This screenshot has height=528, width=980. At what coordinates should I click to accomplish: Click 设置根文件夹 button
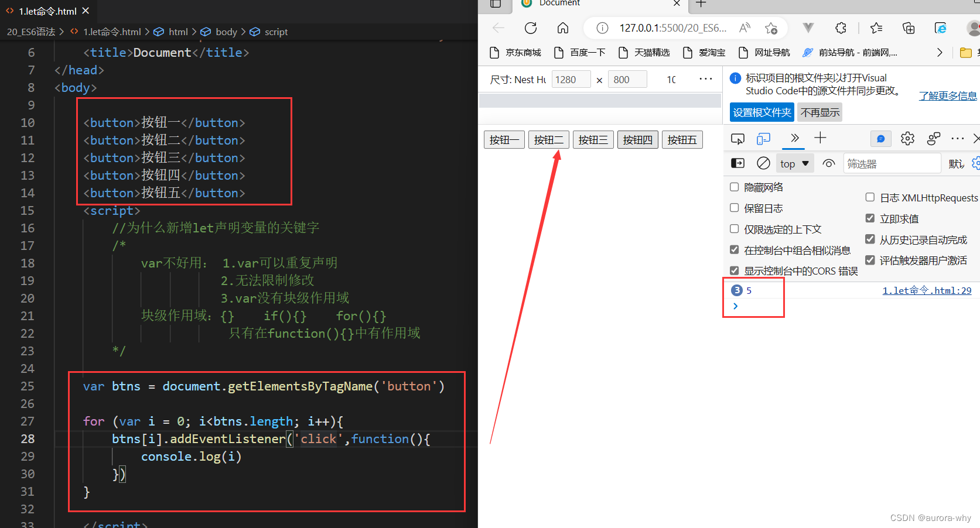tap(762, 112)
